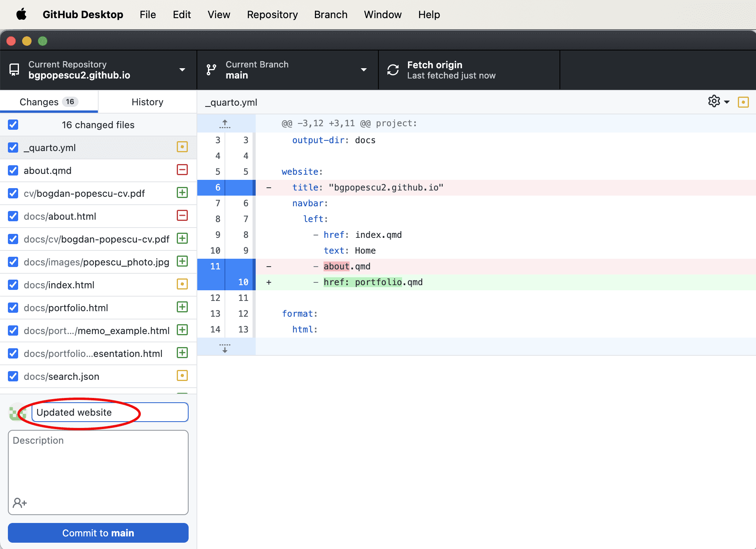The image size is (756, 549).
Task: Uncheck the 16 changed files checkbox
Action: click(13, 125)
